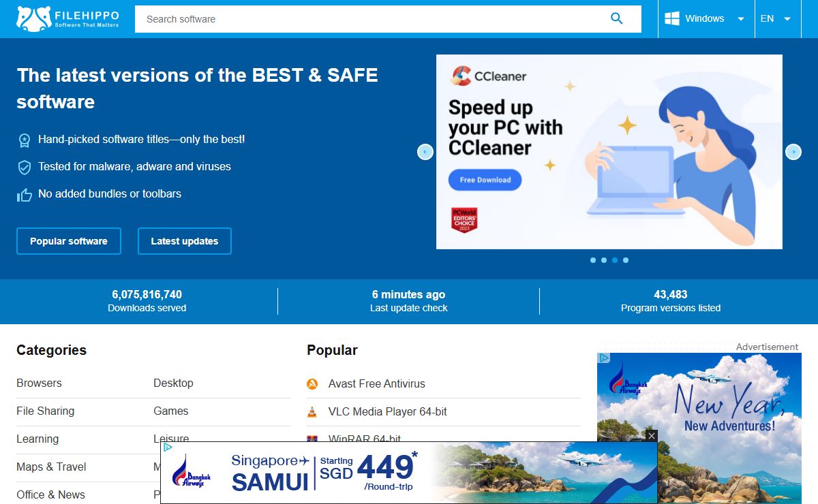Image resolution: width=818 pixels, height=504 pixels.
Task: Click the Windows logo icon
Action: point(672,18)
